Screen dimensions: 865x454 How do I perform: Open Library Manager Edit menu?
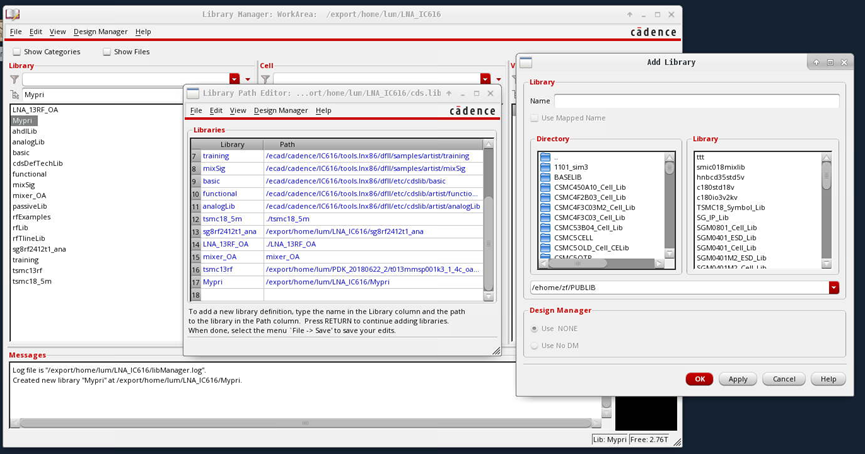point(36,31)
